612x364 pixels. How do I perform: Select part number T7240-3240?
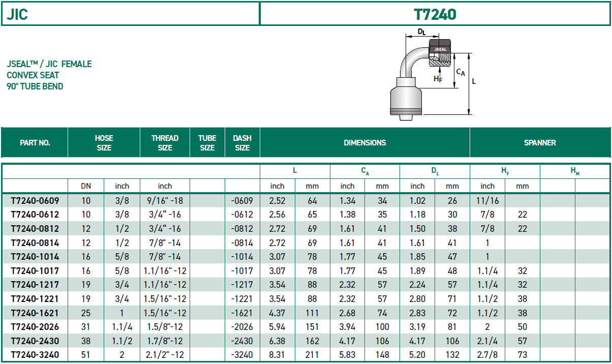point(35,355)
